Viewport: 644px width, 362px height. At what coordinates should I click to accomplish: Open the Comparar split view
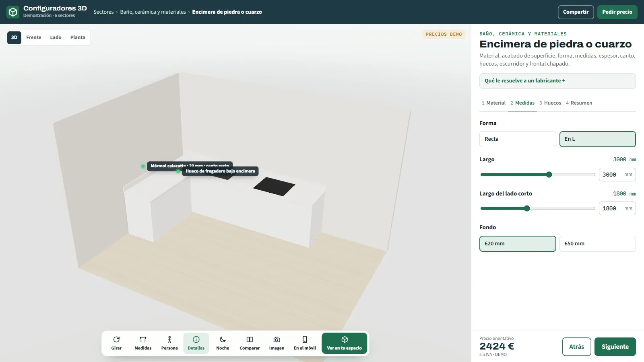pos(250,343)
